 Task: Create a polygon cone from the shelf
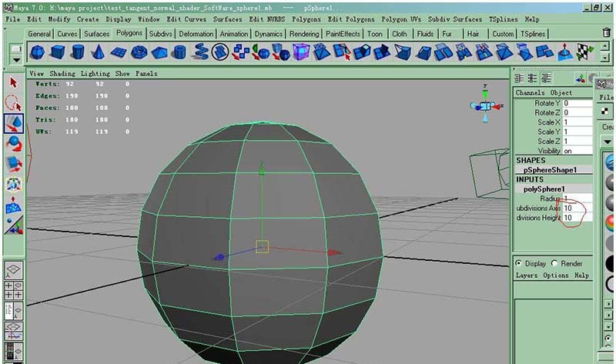tap(99, 52)
